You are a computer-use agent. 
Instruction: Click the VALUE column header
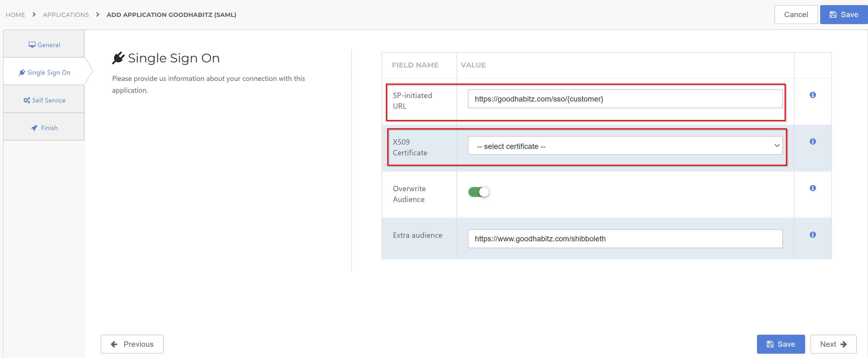point(473,65)
